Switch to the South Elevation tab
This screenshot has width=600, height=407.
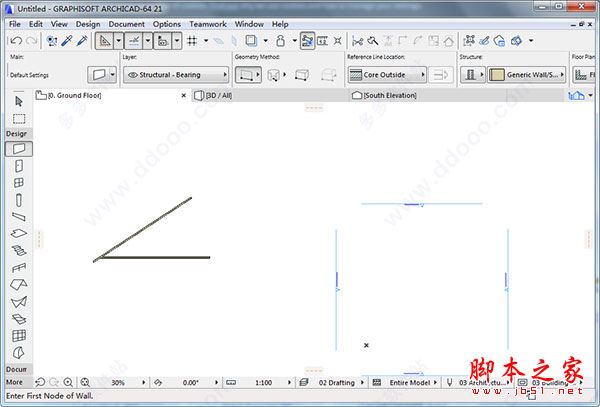(x=428, y=95)
